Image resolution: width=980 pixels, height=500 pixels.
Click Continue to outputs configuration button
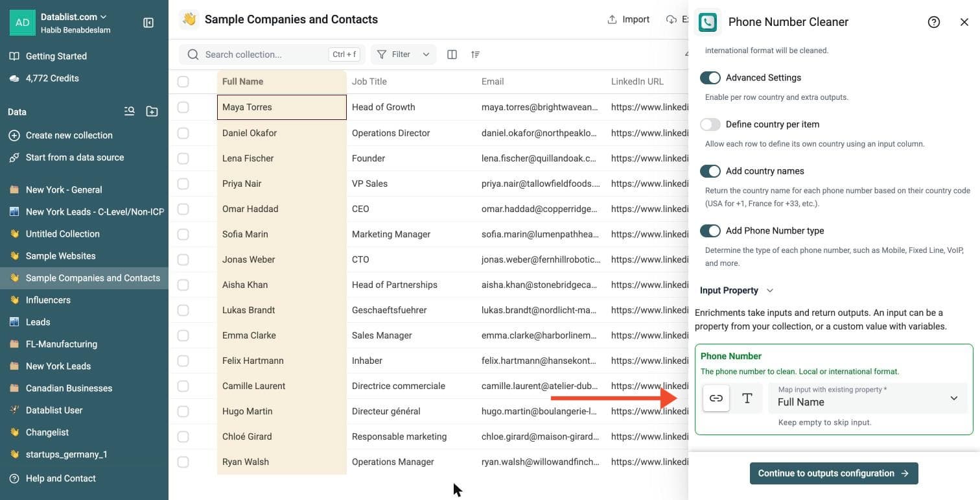834,473
